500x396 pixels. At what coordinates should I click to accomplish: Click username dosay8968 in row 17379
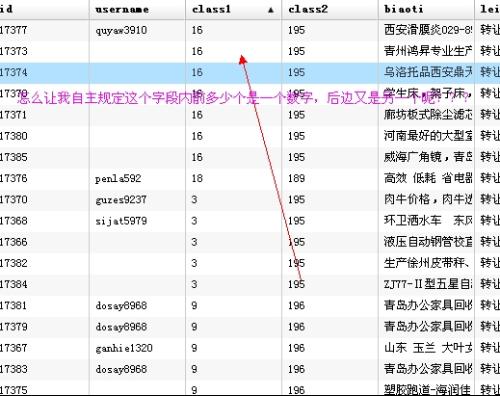click(121, 327)
